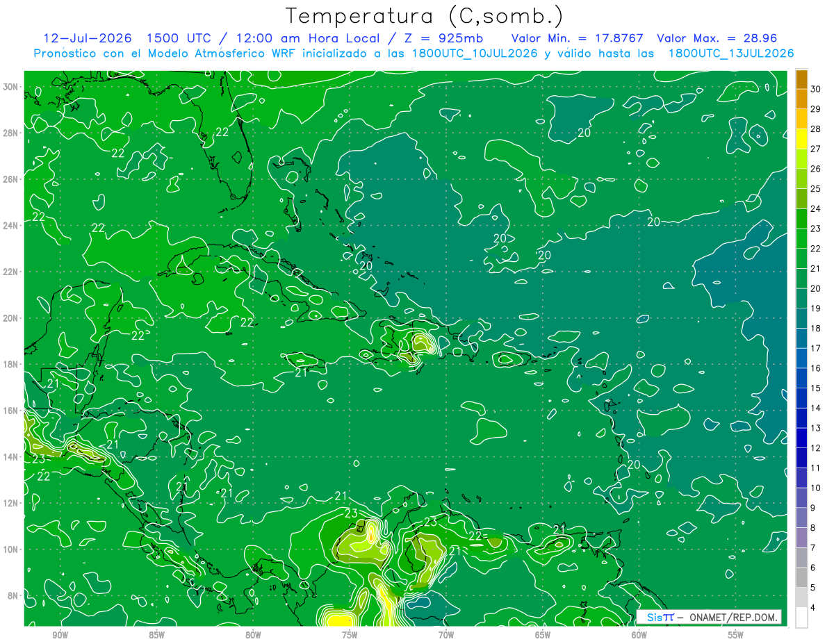This screenshot has height=644, width=834.
Task: Click color scale value '10'
Action: (x=816, y=488)
